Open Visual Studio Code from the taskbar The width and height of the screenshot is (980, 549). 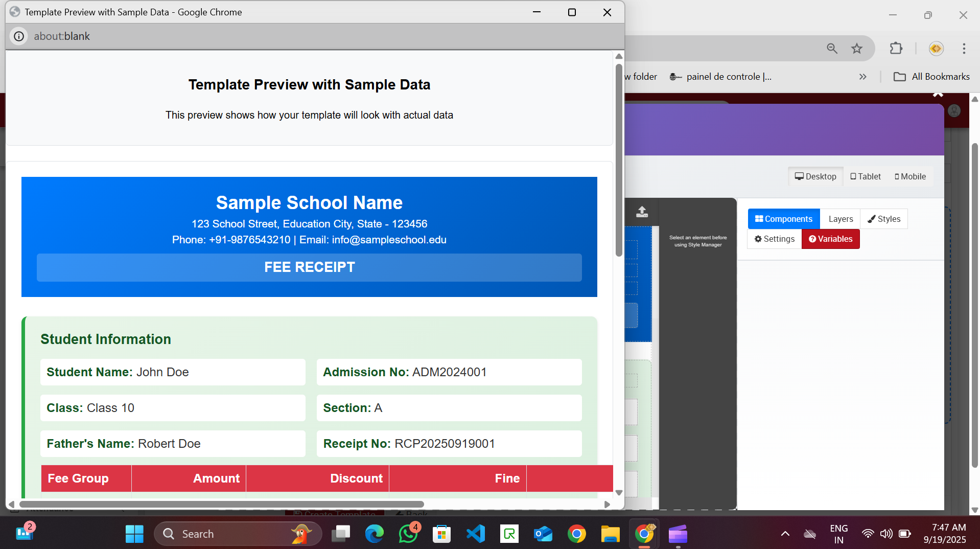475,534
